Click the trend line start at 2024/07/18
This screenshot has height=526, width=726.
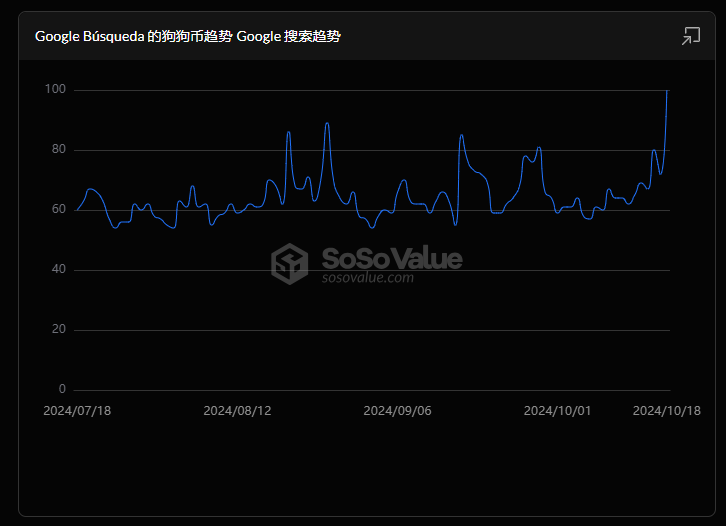[77, 210]
